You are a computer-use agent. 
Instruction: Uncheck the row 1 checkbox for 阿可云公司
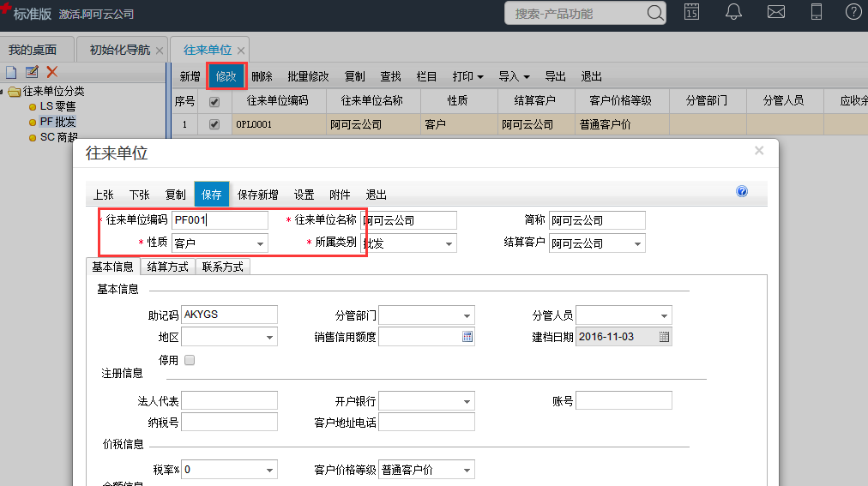click(214, 124)
